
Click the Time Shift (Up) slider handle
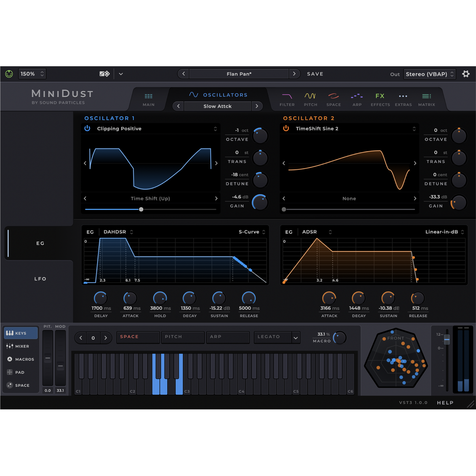[x=141, y=209]
